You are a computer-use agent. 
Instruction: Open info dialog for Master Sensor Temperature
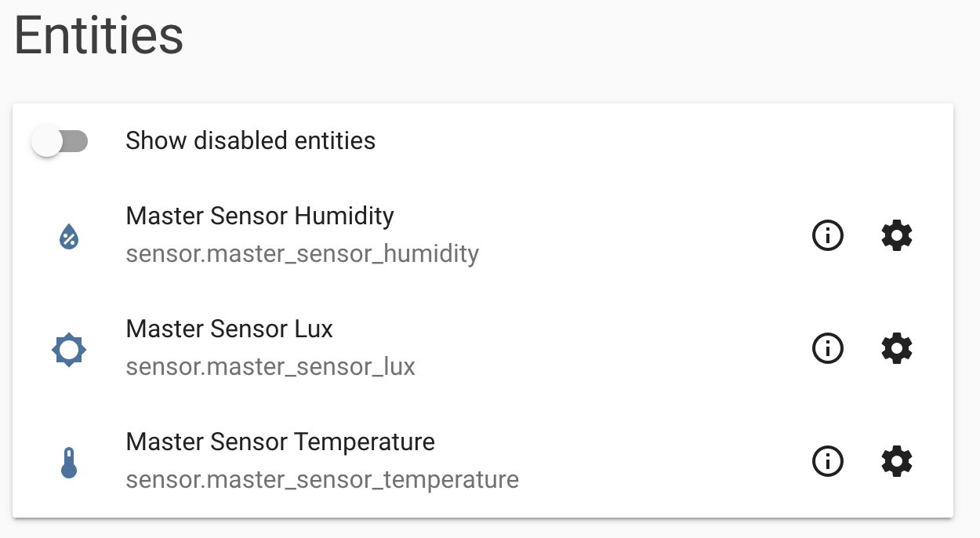pos(828,462)
